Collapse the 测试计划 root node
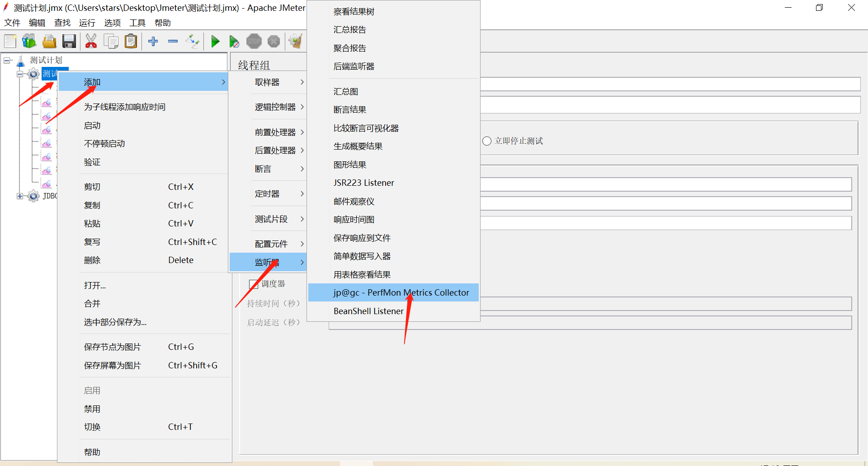 (x=6, y=60)
